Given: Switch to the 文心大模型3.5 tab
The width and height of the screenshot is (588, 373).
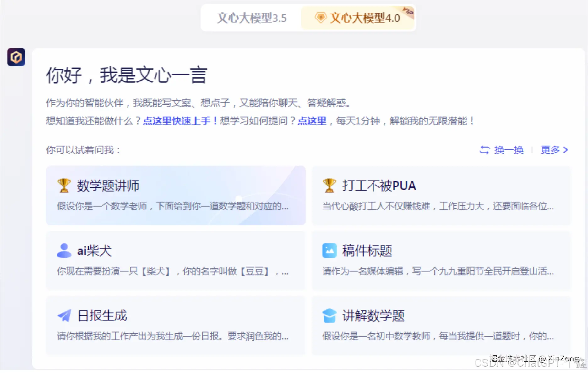Looking at the screenshot, I should 251,18.
